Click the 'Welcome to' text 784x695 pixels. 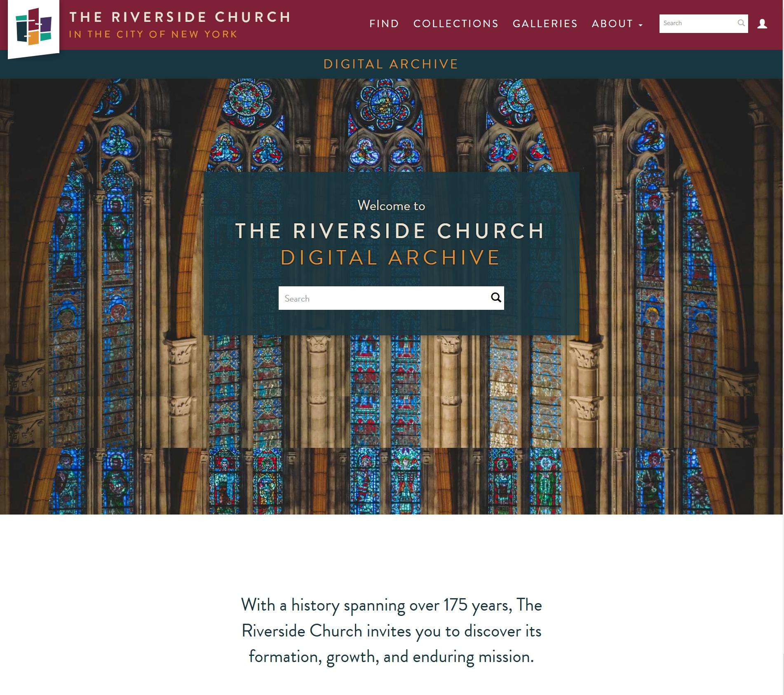(391, 206)
